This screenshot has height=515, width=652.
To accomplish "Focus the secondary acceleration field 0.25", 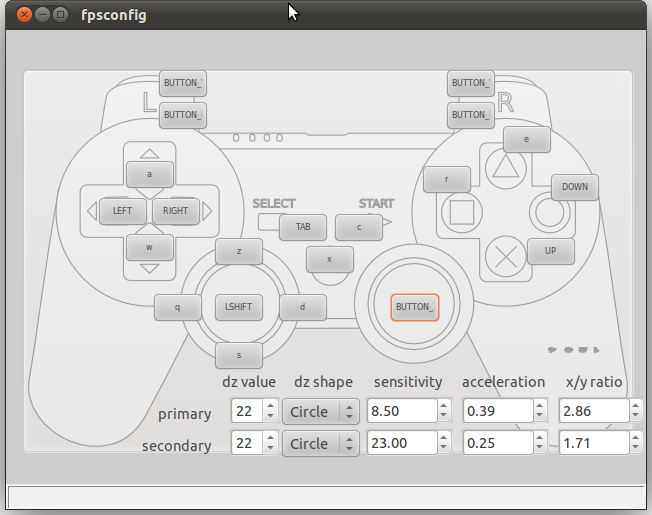I will tap(499, 443).
